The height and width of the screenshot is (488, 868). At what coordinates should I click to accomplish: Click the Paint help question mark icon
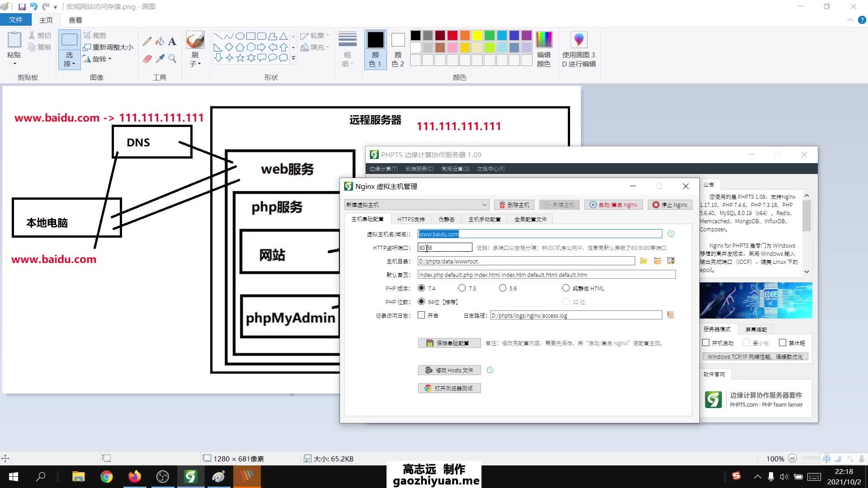pyautogui.click(x=862, y=20)
